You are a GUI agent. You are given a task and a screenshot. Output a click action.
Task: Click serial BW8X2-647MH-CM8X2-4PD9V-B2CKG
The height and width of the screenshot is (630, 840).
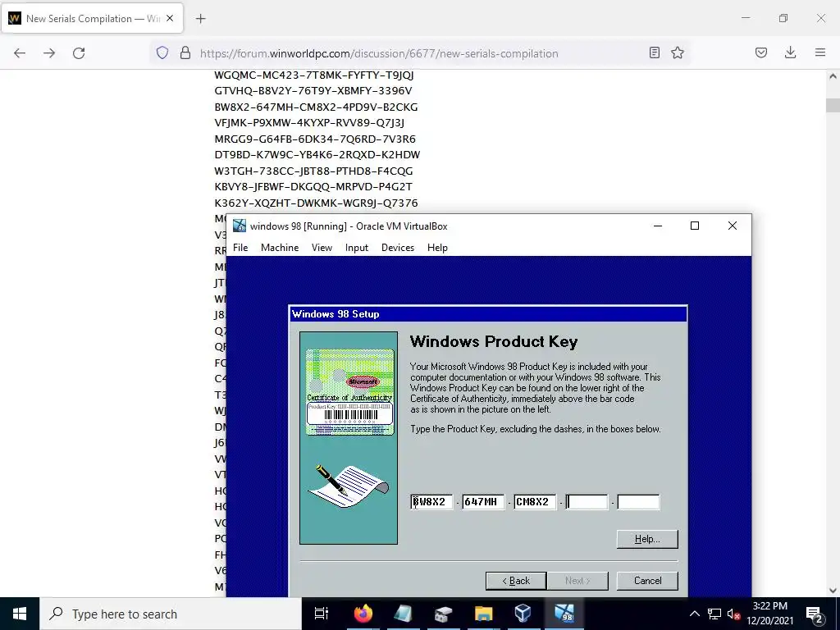pos(316,107)
